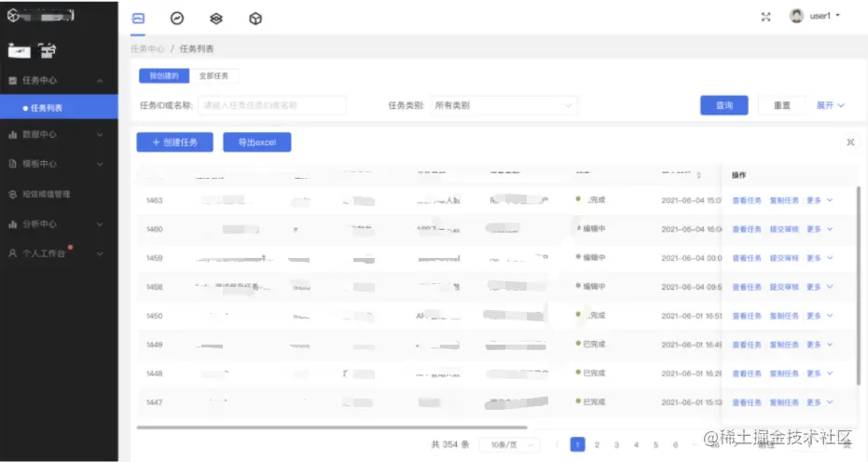Open 更多 dropdown for task 1463
This screenshot has width=868, height=462.
click(820, 200)
